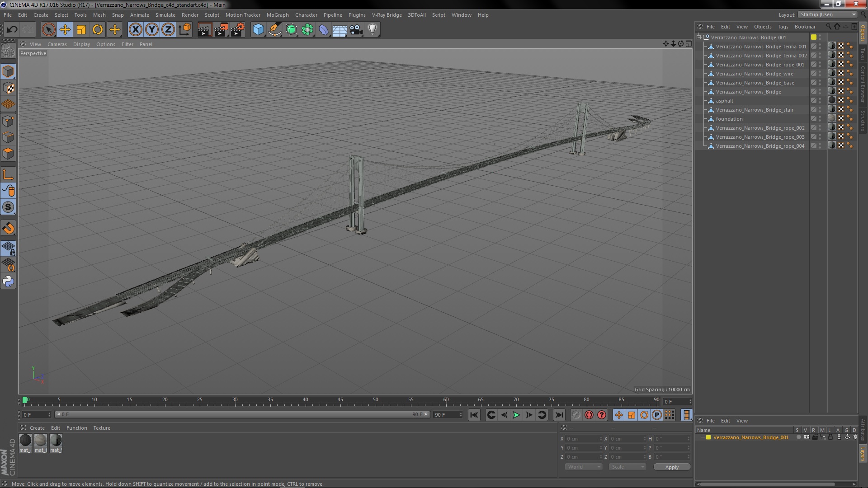Open the Array modeling objects icon

point(307,30)
